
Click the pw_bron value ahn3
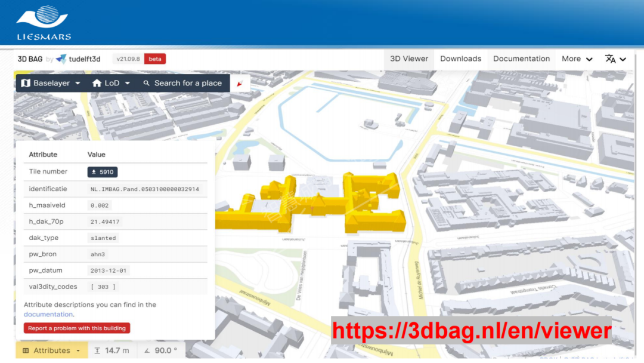pos(97,254)
